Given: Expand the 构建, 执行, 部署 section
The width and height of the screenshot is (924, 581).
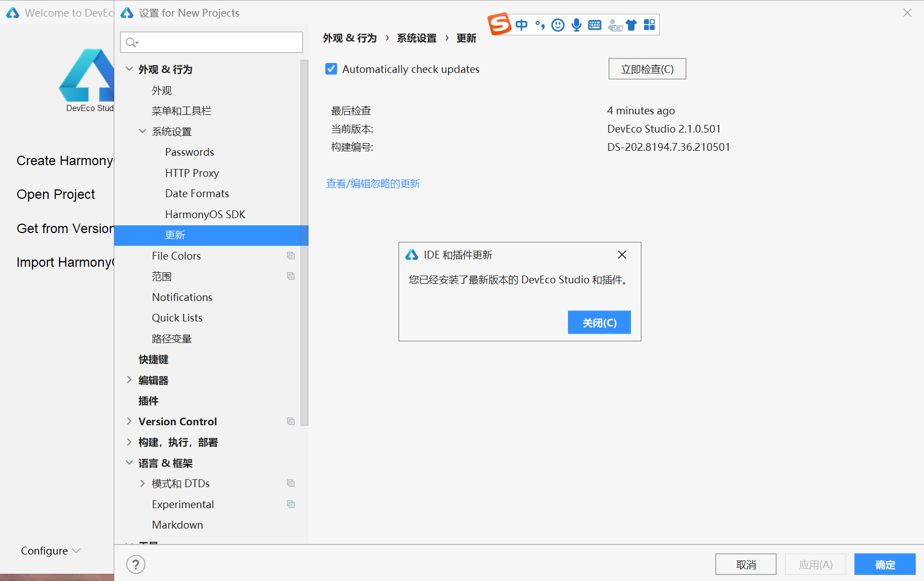Looking at the screenshot, I should coord(129,442).
